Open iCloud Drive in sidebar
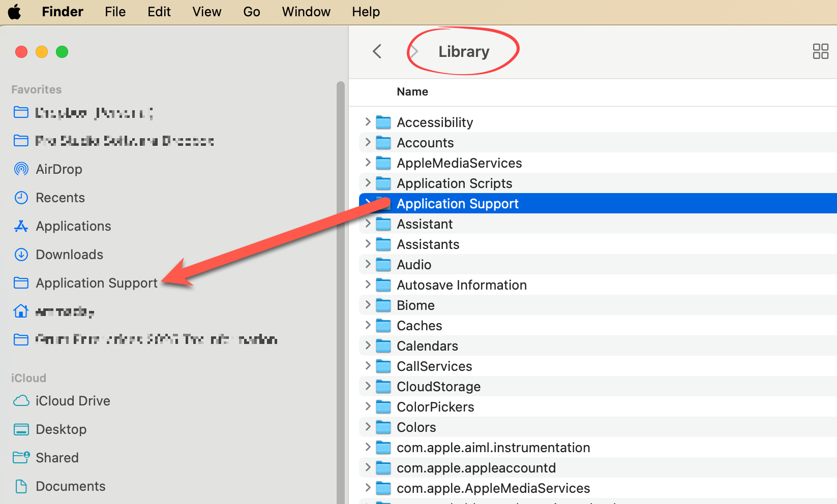 73,401
